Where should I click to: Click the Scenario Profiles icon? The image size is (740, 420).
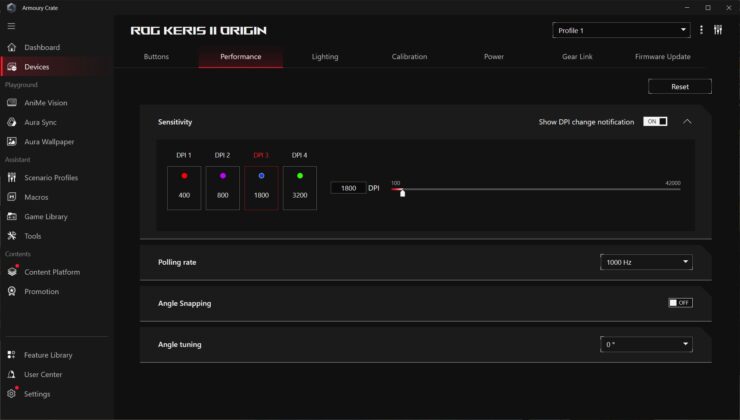point(12,177)
